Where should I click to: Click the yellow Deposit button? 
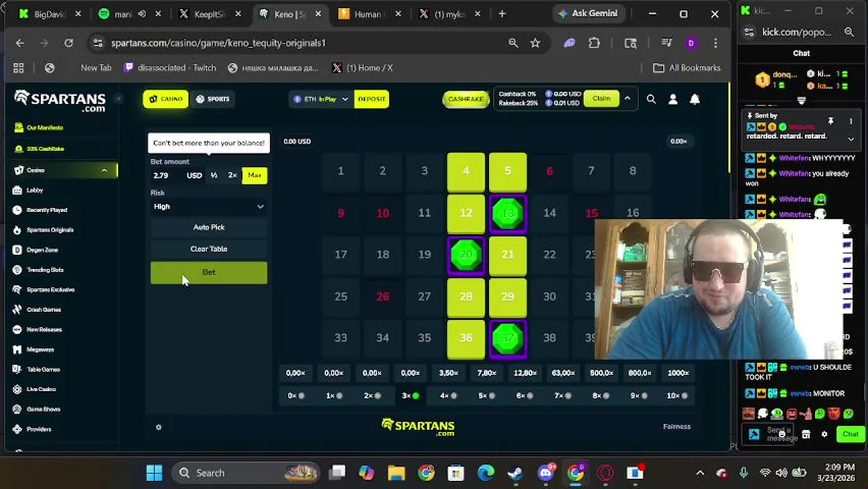coord(372,99)
